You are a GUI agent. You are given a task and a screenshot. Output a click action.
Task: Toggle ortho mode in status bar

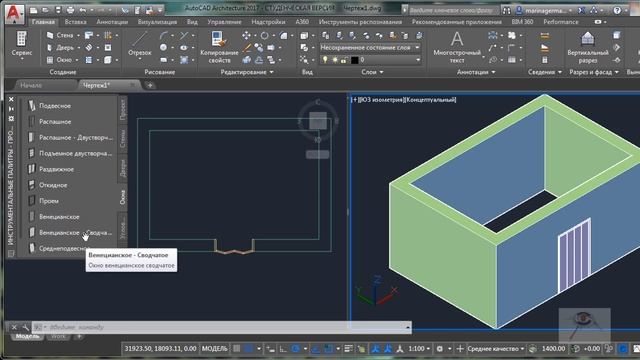pyautogui.click(x=283, y=349)
